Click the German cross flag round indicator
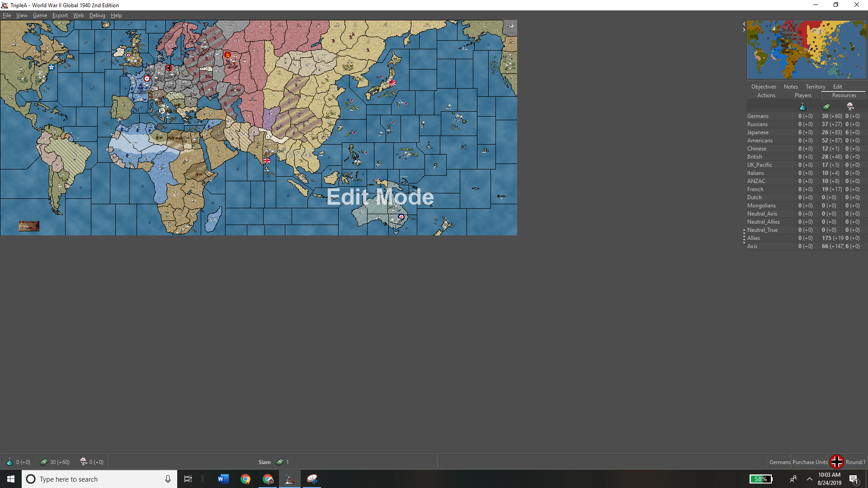Viewport: 868px width, 488px height. point(837,462)
